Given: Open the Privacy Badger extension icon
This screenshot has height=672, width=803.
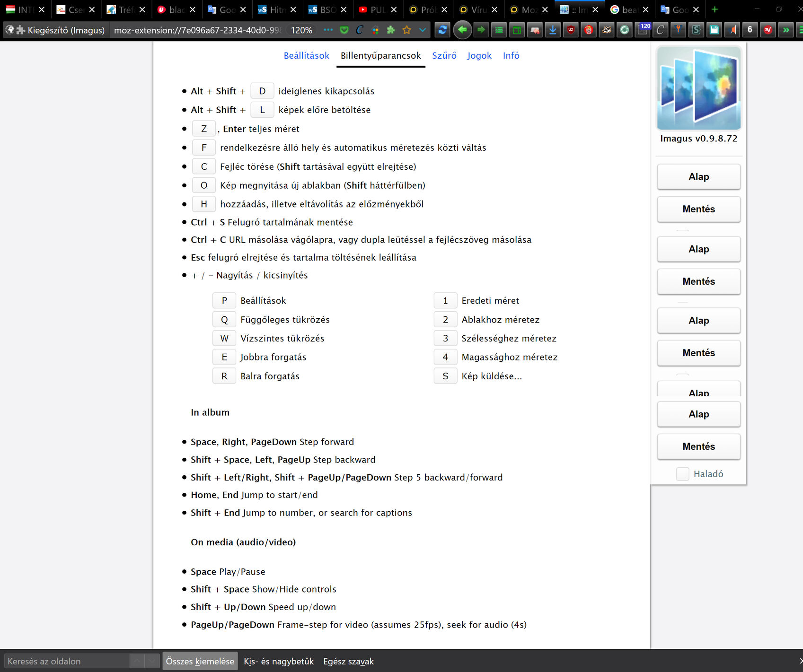Looking at the screenshot, I should pos(607,30).
